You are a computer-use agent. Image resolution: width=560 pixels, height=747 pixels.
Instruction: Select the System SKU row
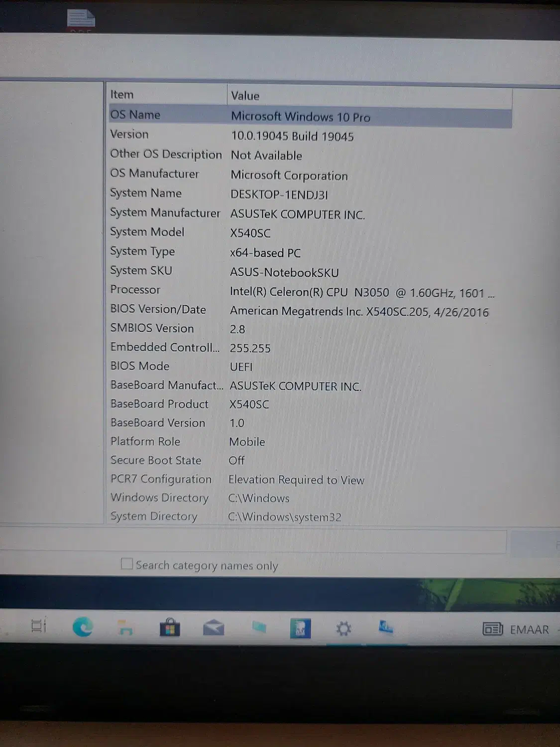pos(310,271)
